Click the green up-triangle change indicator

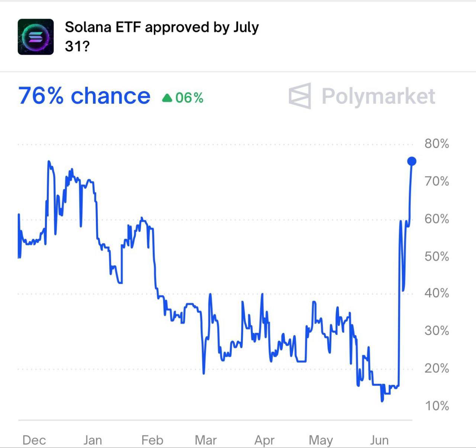[167, 98]
